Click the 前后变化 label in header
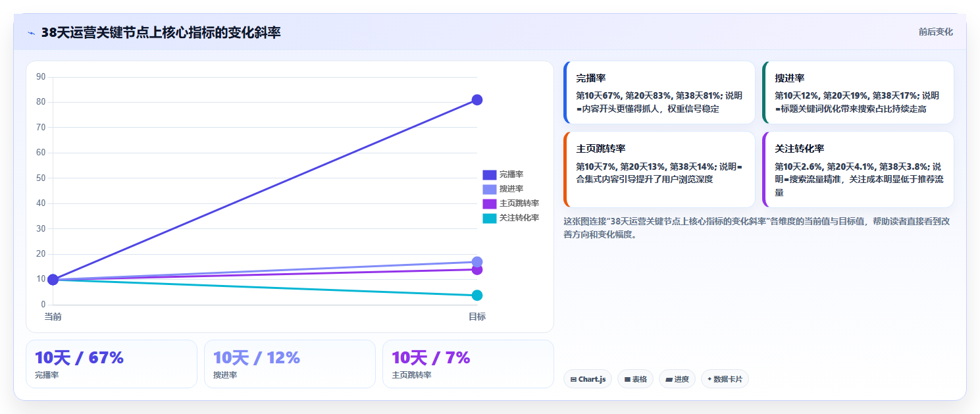 (x=935, y=32)
